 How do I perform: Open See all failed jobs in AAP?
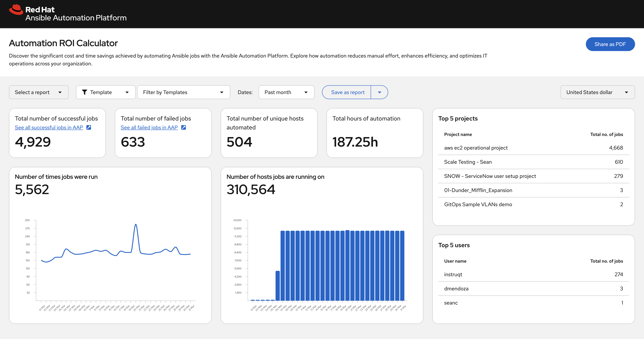[149, 127]
